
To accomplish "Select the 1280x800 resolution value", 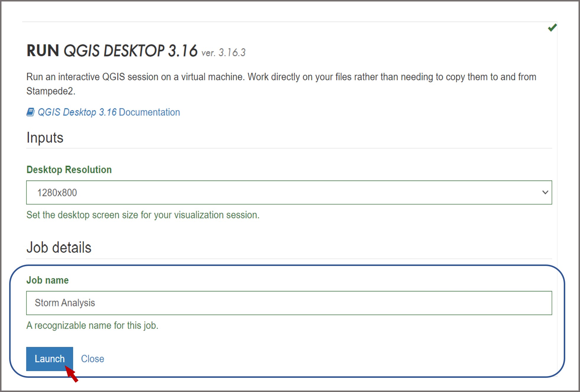I will pyautogui.click(x=57, y=193).
